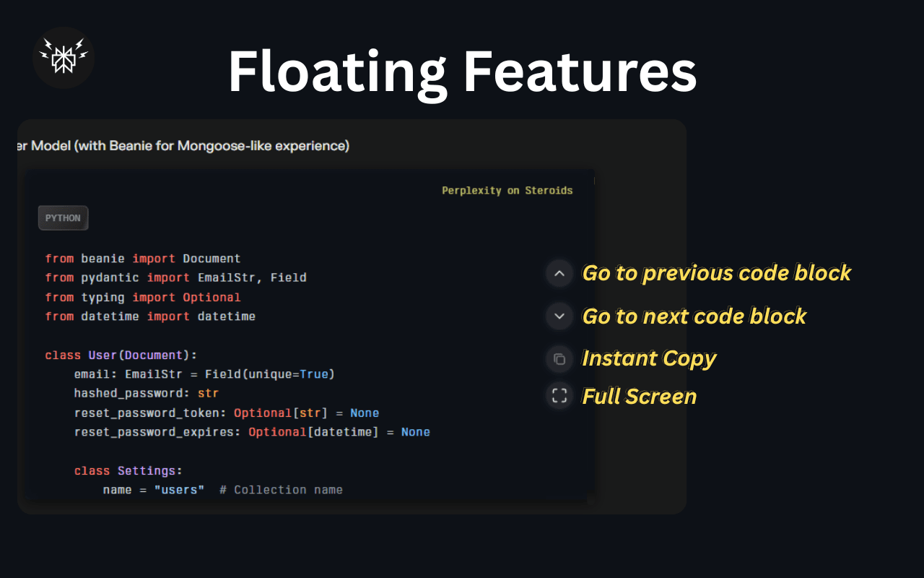Click the 'hashed_password: str' code line

pos(146,393)
